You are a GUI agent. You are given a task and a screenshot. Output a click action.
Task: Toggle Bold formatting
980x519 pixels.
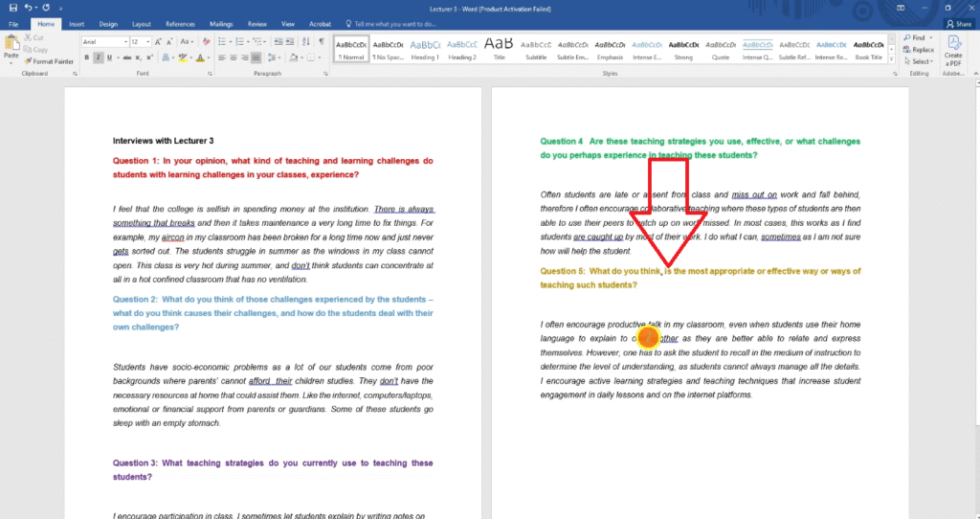[x=87, y=57]
